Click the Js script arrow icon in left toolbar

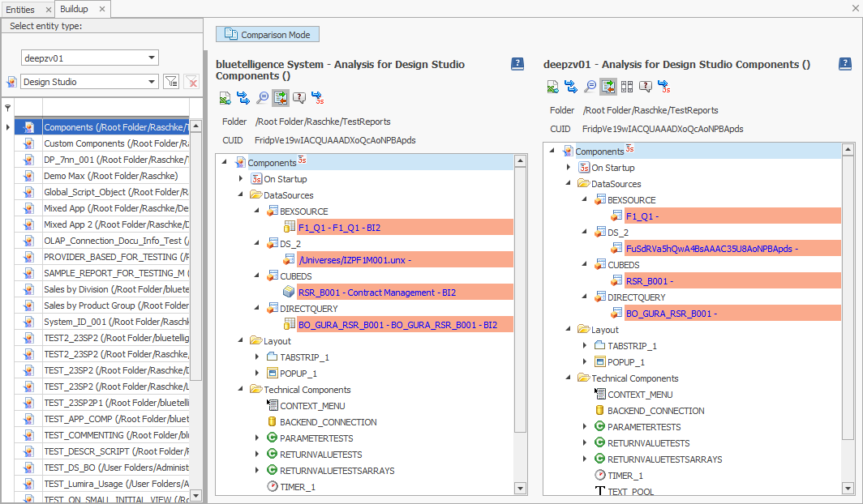click(318, 98)
